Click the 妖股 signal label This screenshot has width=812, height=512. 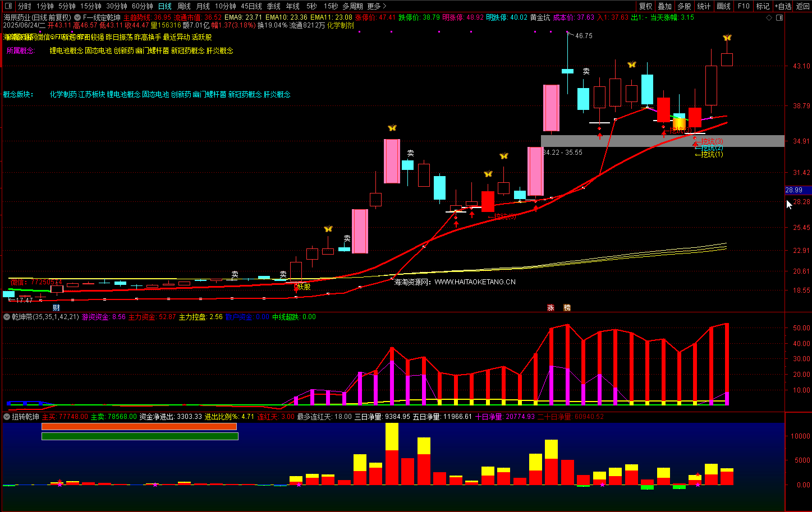(x=304, y=287)
